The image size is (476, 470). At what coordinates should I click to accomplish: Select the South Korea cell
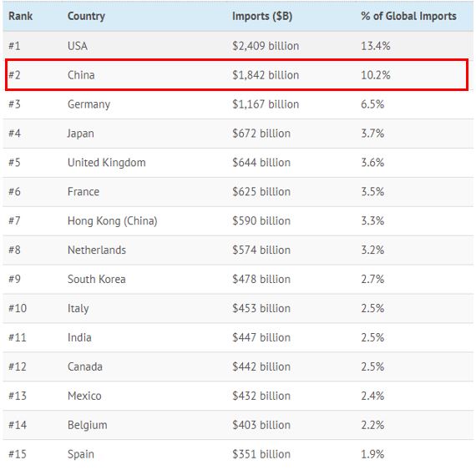[x=97, y=279]
